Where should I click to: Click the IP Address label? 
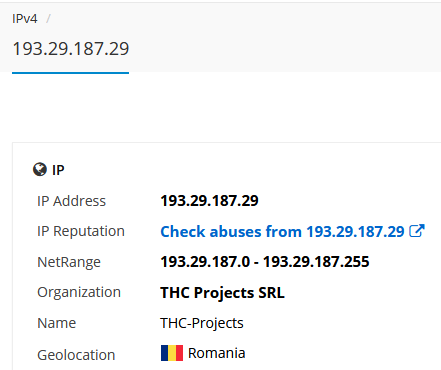72,201
